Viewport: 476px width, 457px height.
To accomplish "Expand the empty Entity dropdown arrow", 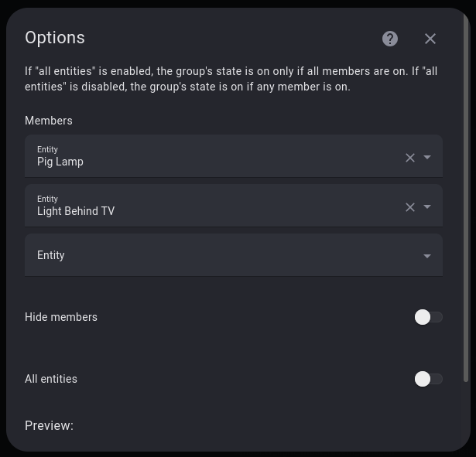I will [427, 256].
